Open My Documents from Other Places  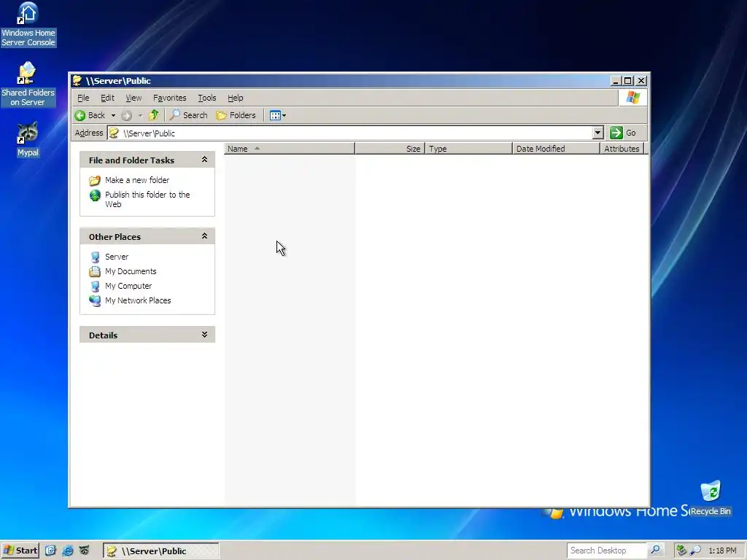(x=131, y=271)
